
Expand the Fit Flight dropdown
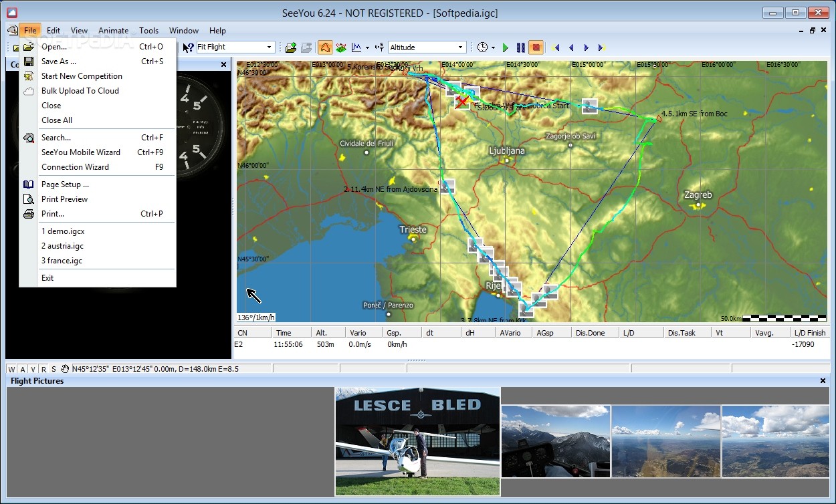coord(270,47)
